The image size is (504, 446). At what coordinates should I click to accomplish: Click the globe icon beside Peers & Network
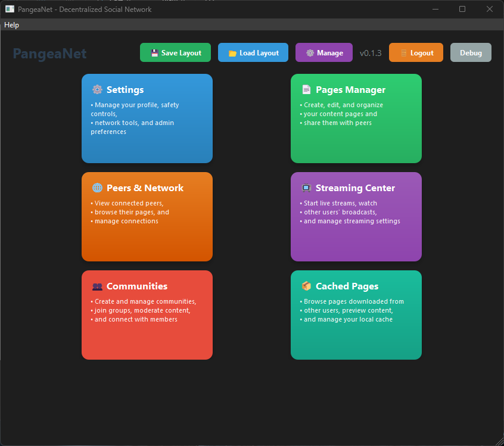point(97,188)
